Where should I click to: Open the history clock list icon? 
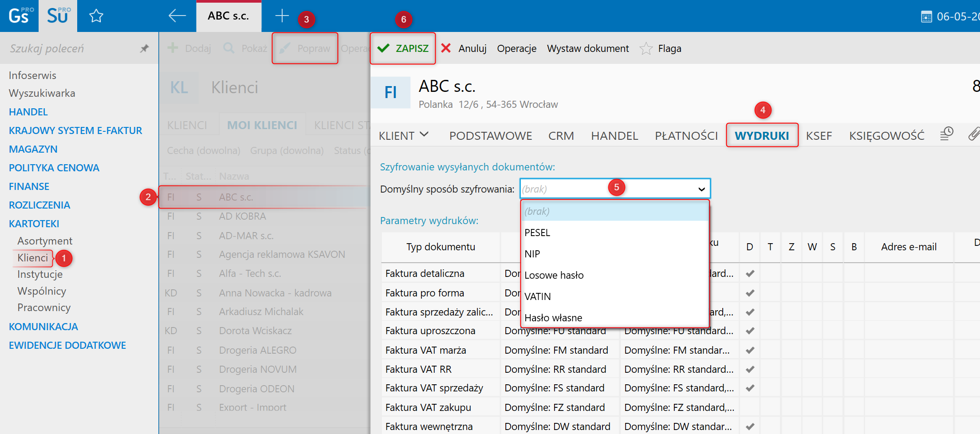coord(947,134)
